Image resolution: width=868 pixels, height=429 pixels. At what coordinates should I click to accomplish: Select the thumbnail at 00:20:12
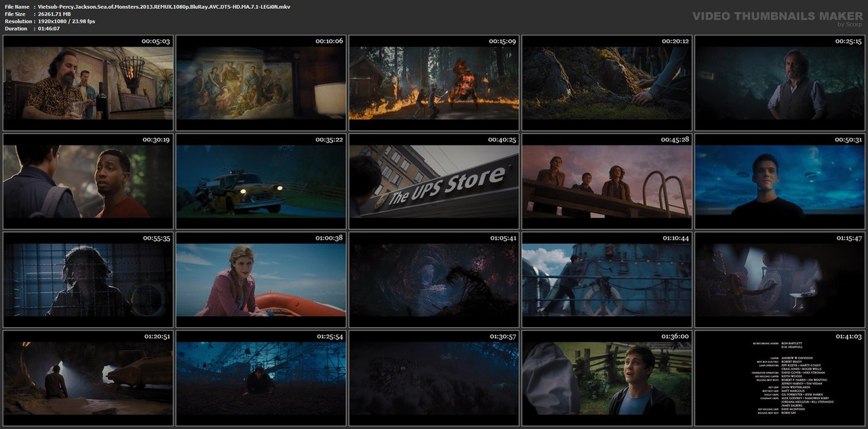tap(607, 83)
